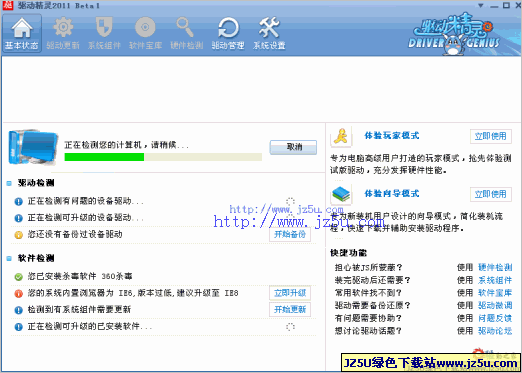Click 软件宝库 quick function link
The width and height of the screenshot is (522, 373).
coord(495,293)
